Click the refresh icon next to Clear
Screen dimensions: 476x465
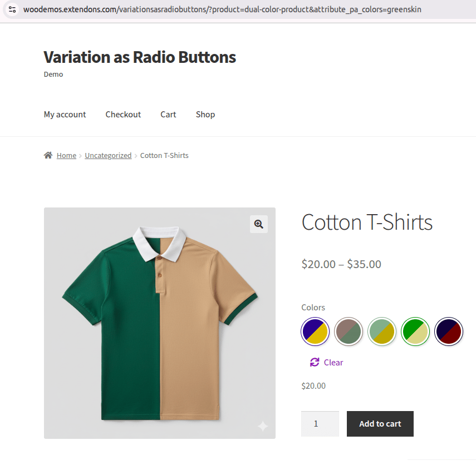pyautogui.click(x=314, y=362)
